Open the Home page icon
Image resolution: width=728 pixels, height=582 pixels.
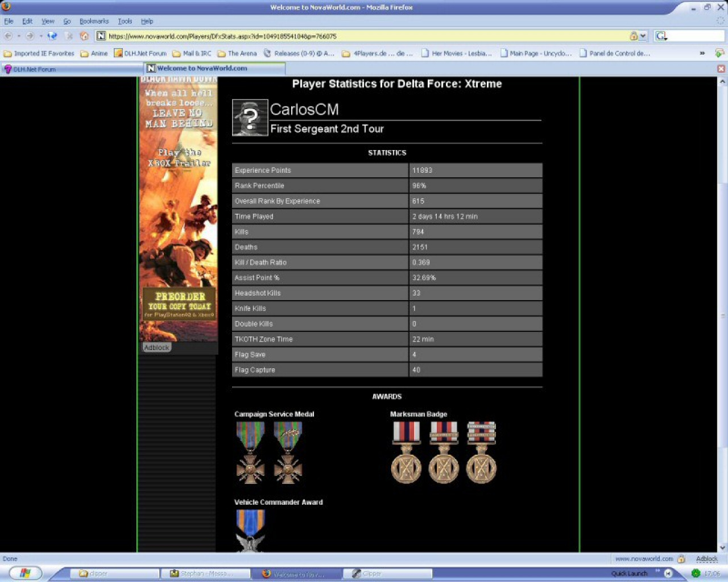[x=84, y=36]
